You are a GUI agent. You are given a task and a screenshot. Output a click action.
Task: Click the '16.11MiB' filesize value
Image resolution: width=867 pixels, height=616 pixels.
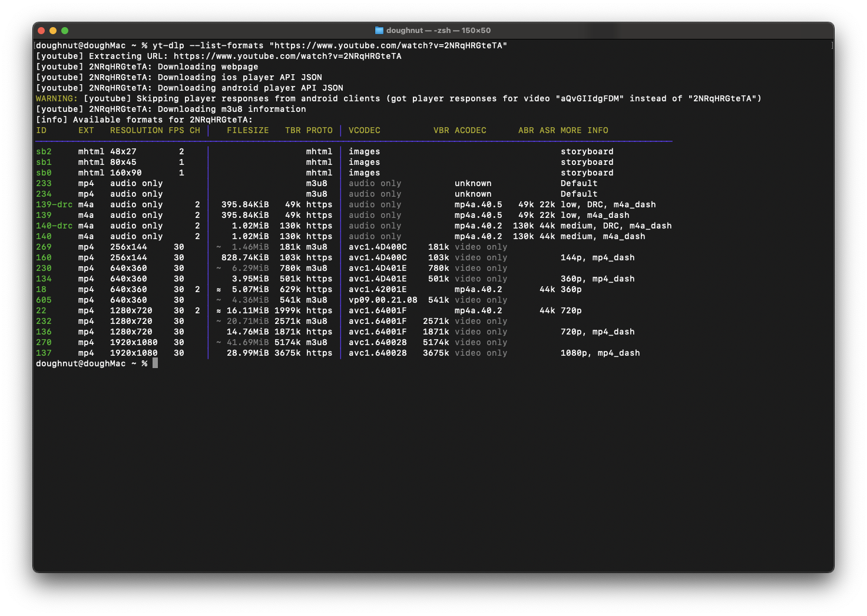248,310
